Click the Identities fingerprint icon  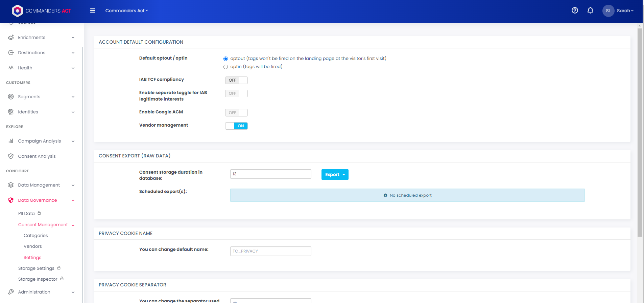pyautogui.click(x=11, y=112)
